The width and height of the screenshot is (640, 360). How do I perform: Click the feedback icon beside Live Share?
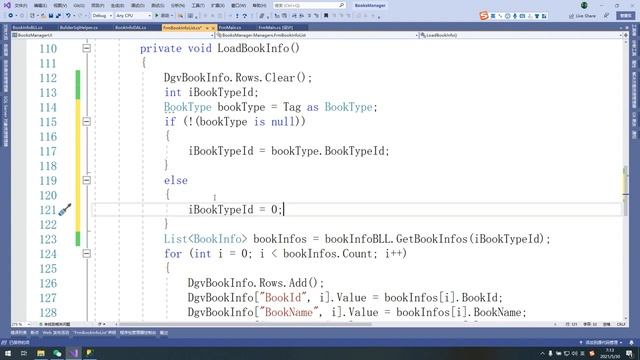coord(607,16)
